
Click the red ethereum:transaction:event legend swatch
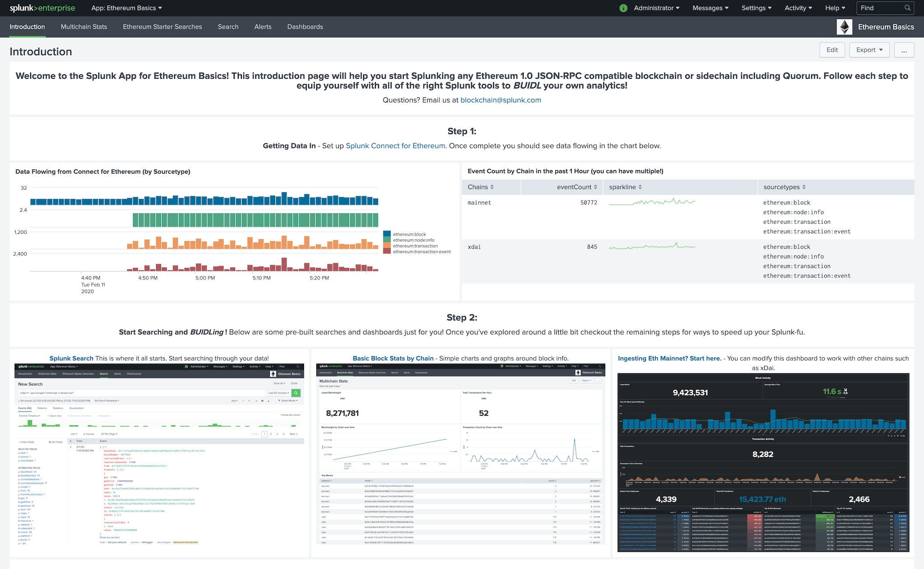(x=387, y=252)
